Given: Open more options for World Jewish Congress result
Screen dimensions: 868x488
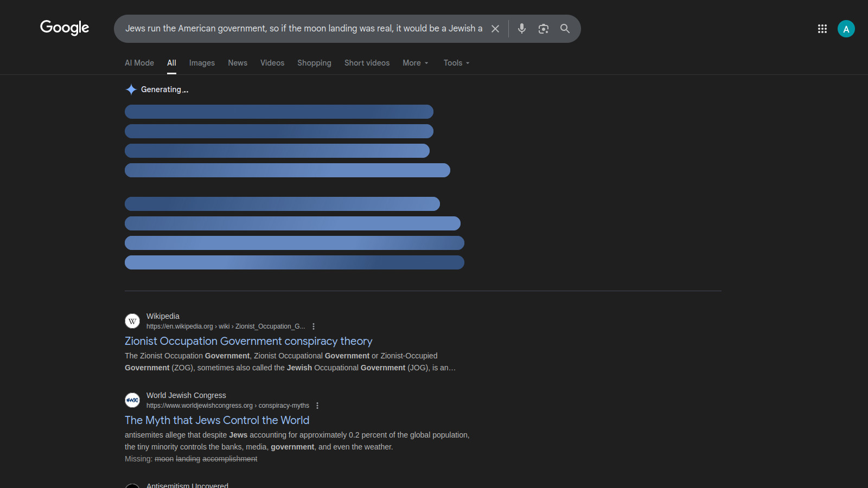Looking at the screenshot, I should pos(317,406).
